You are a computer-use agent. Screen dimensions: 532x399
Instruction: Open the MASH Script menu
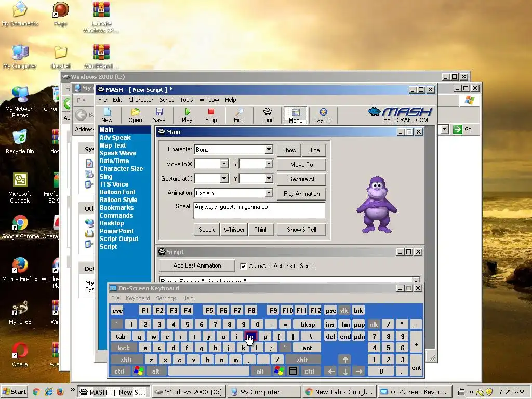click(x=166, y=100)
